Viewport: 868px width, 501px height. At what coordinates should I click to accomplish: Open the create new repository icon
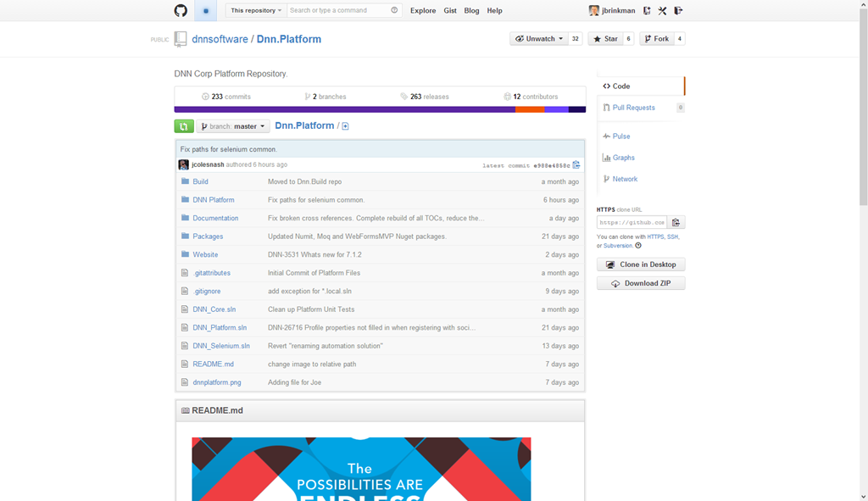click(x=647, y=10)
